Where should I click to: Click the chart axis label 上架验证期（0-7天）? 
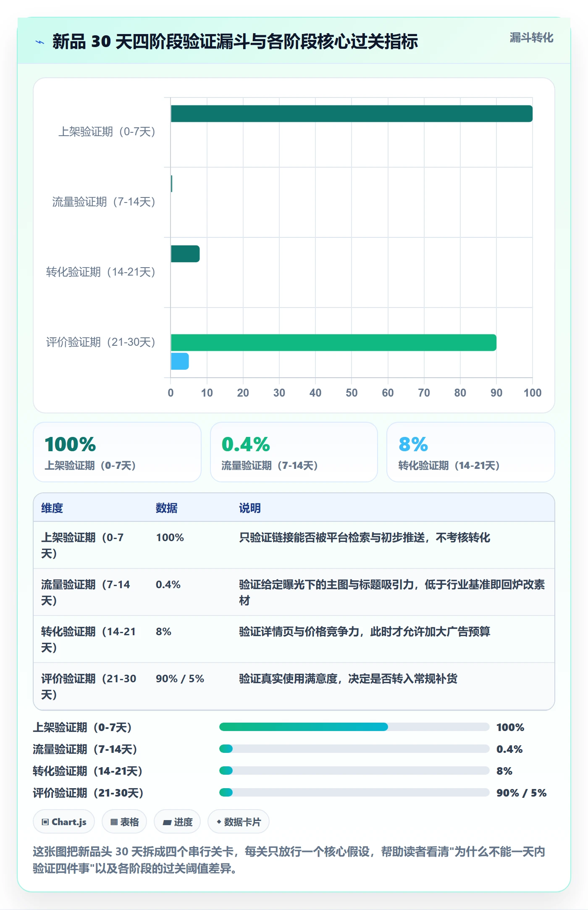point(107,132)
